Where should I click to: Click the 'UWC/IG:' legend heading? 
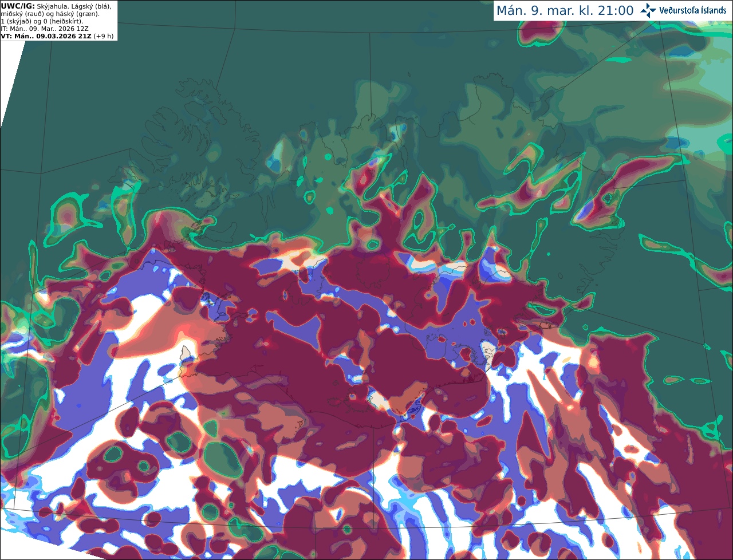18,6
